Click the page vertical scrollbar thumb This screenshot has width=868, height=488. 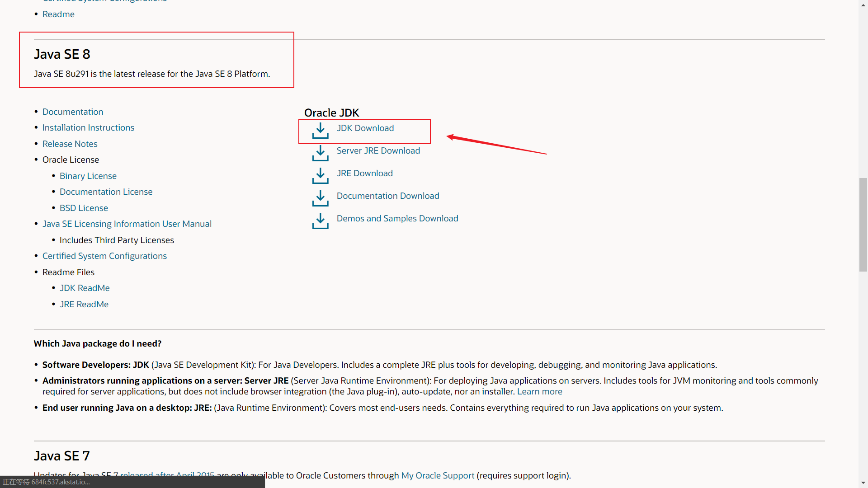tap(863, 225)
